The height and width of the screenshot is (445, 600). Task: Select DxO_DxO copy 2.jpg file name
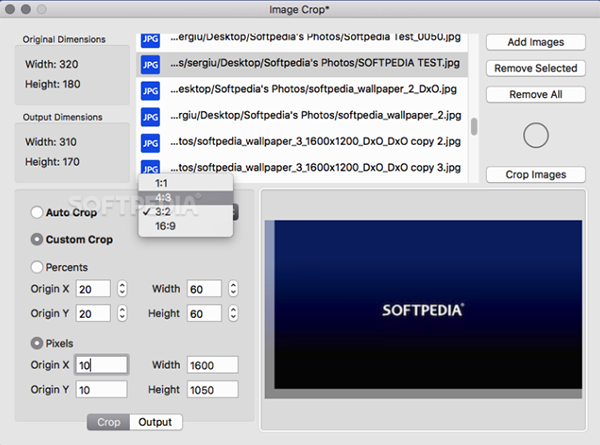pyautogui.click(x=315, y=142)
